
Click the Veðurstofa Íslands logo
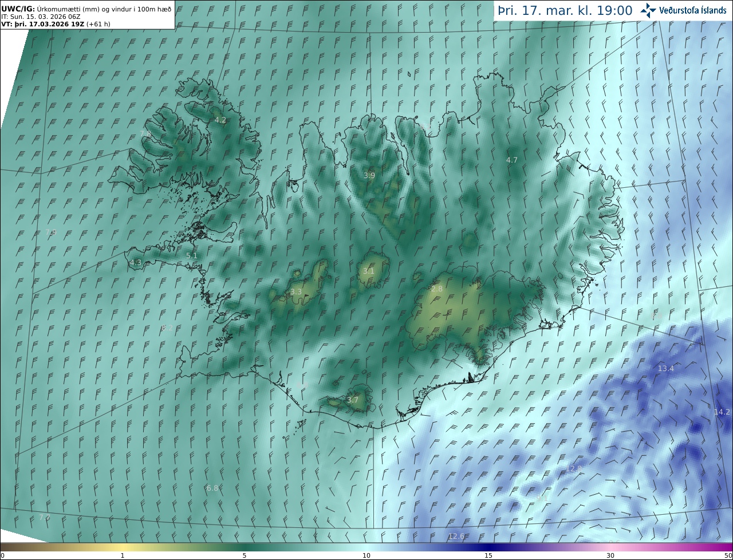coord(683,10)
